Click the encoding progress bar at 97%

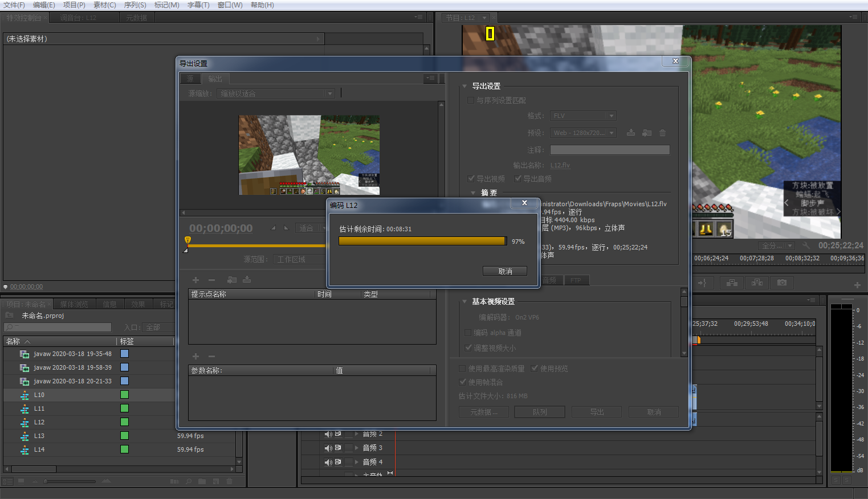pyautogui.click(x=422, y=241)
